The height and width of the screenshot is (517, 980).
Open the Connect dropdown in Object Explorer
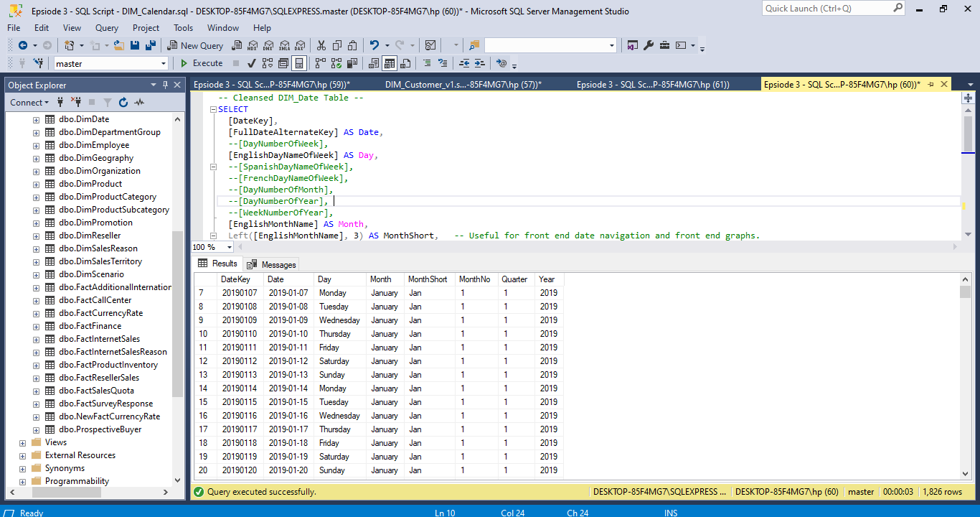tap(29, 103)
